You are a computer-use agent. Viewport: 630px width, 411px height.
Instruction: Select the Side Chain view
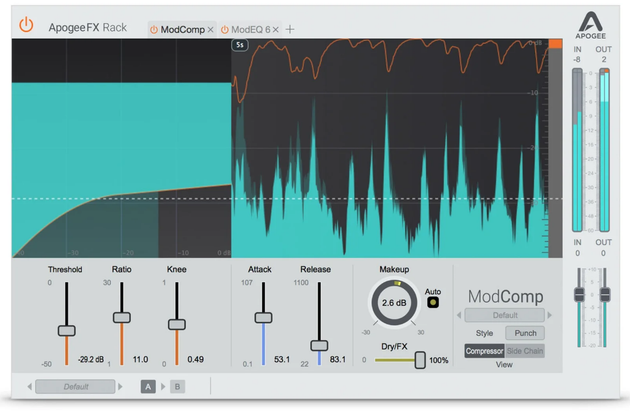point(525,351)
